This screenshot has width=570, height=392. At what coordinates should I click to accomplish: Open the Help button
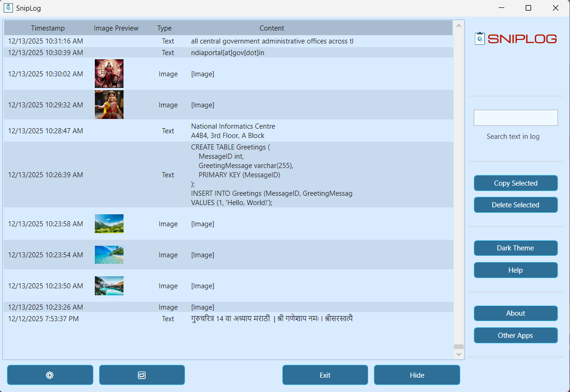516,270
